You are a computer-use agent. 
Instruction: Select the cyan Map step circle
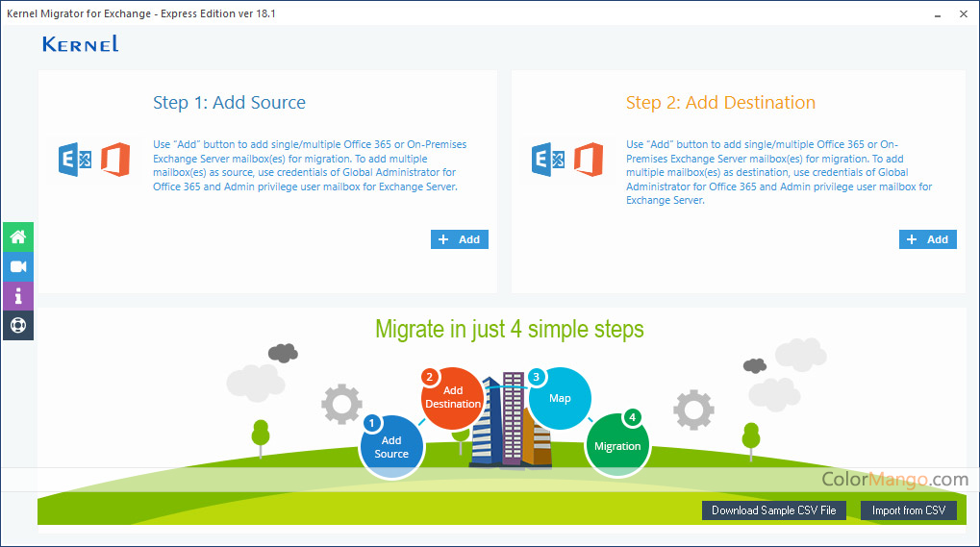(560, 398)
